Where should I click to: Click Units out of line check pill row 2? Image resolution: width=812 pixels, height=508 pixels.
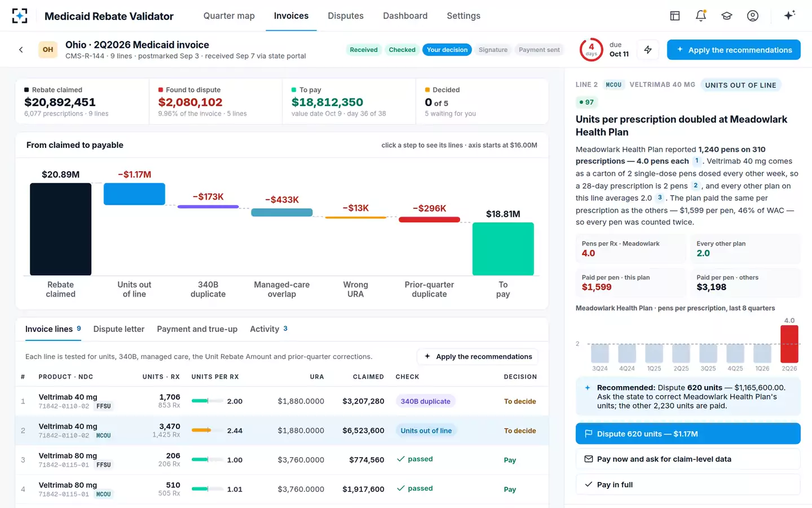point(426,431)
